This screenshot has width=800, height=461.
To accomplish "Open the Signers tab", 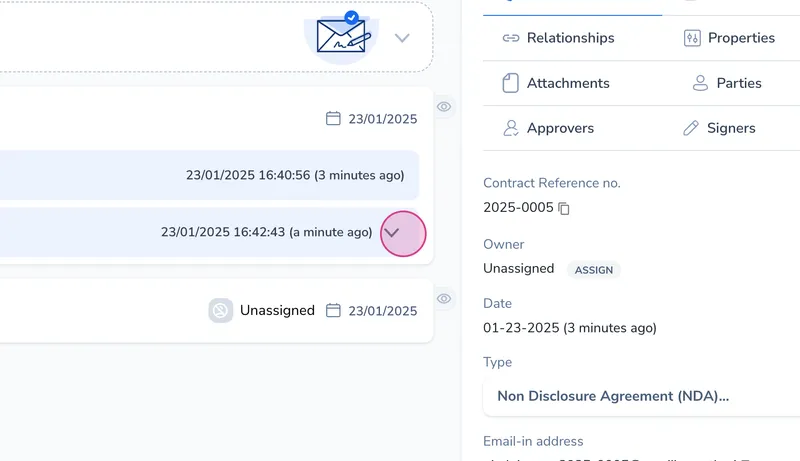I will coord(719,128).
